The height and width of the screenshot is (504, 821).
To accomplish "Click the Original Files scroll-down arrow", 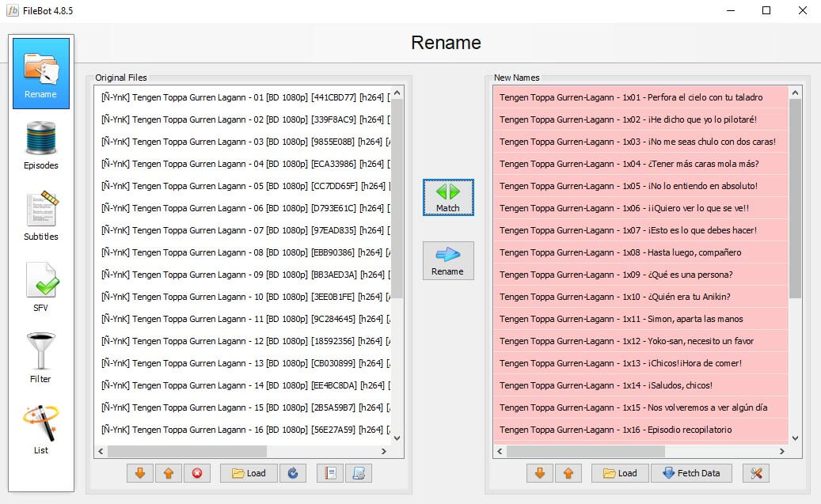I will [397, 438].
